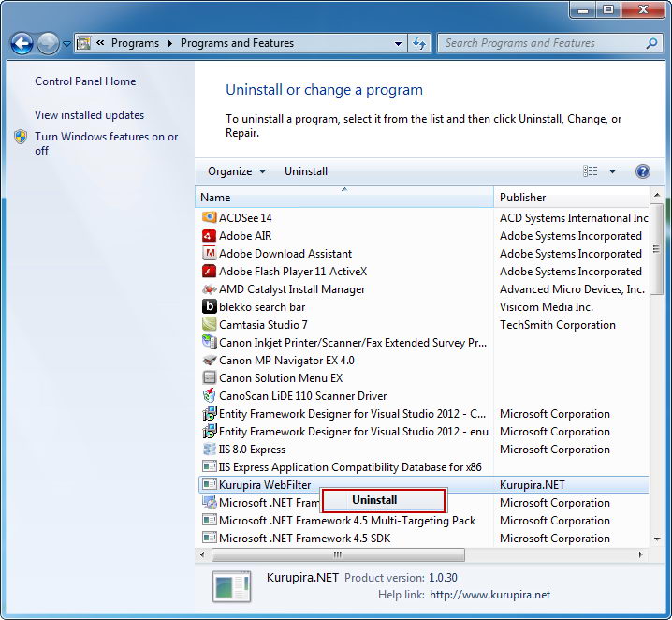Select the Entity Framework Designer enu icon
The width and height of the screenshot is (672, 620).
pos(209,431)
